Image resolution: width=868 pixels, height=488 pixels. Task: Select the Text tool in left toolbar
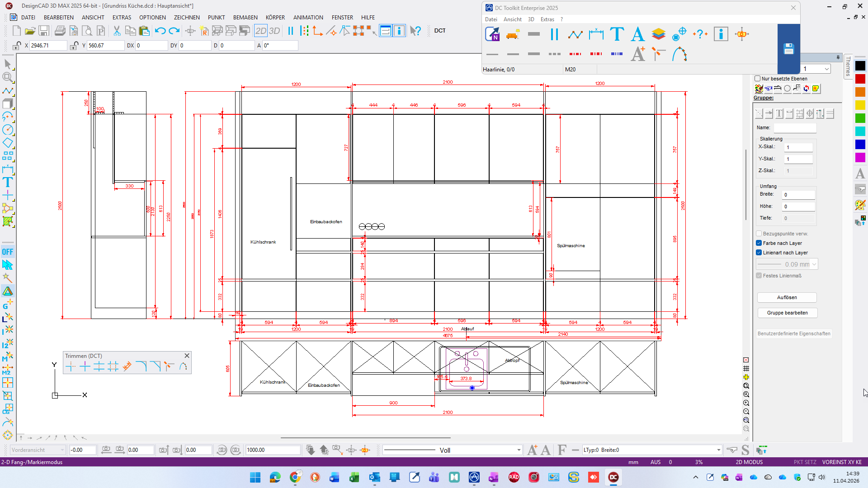(x=8, y=182)
